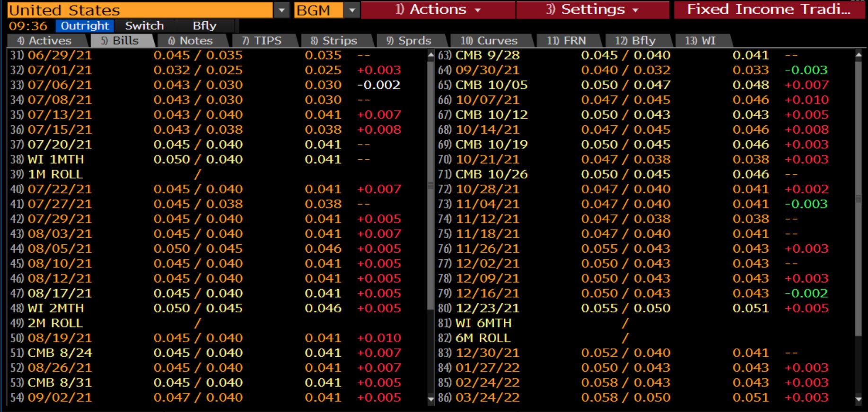Select the Bfly view mode toggle

(x=204, y=26)
